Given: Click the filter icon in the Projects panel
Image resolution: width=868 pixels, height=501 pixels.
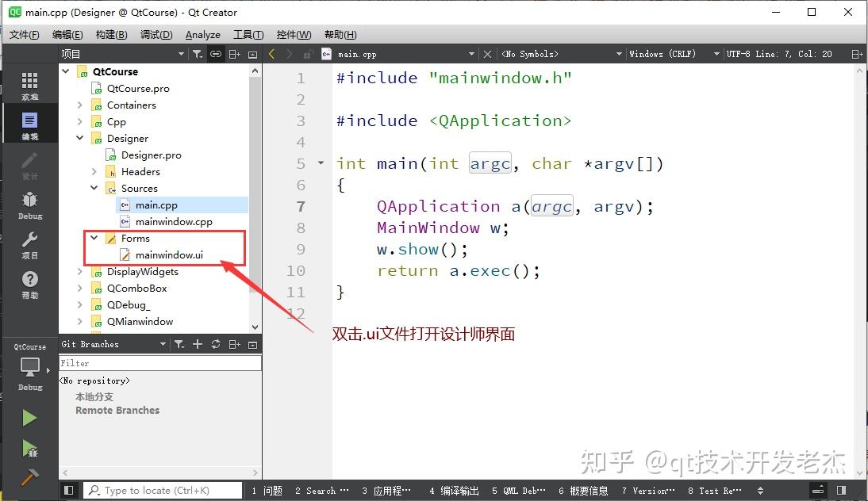Looking at the screenshot, I should click(x=197, y=53).
